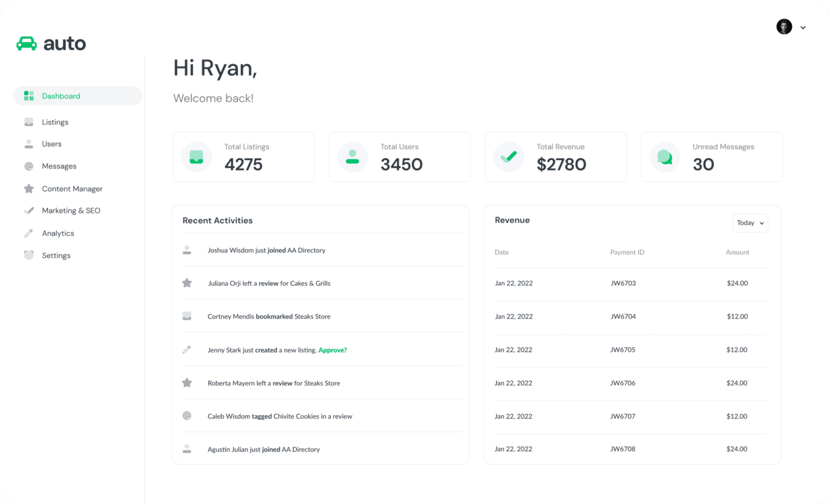Click the Unread Messages chat bubble icon
This screenshot has height=504, width=829.
(664, 157)
